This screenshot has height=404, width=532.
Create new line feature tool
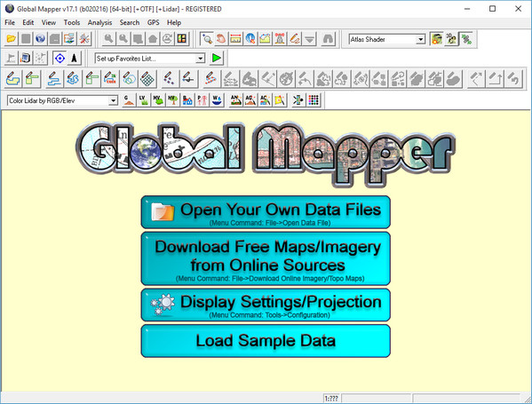point(53,79)
